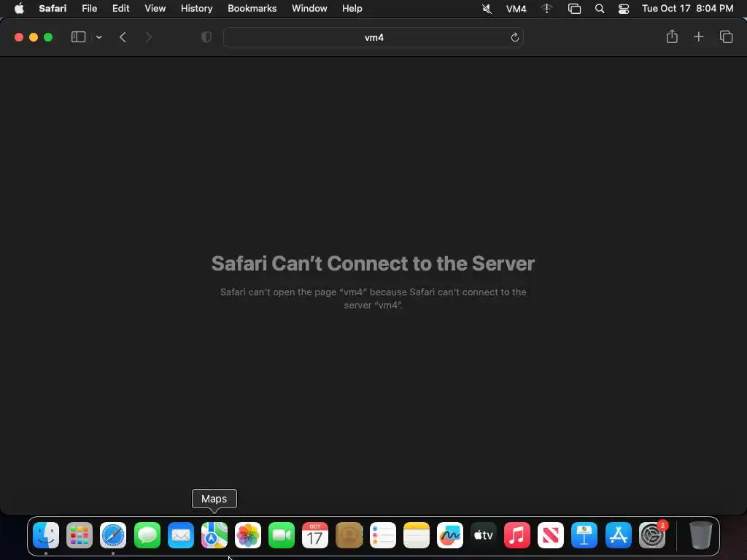Open the Wi-Fi status icon
Screen dimensions: 747x560
tap(546, 9)
